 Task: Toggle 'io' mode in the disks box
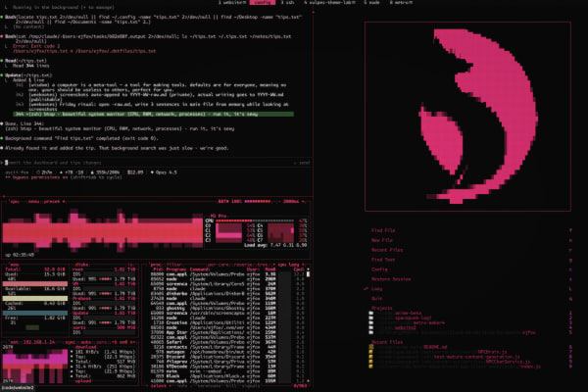[x=130, y=265]
